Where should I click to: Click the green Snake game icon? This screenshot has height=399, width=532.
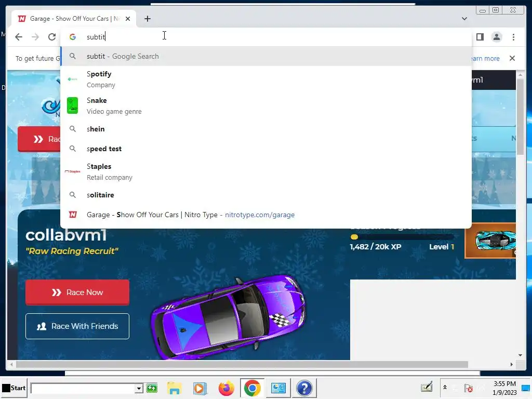72,105
